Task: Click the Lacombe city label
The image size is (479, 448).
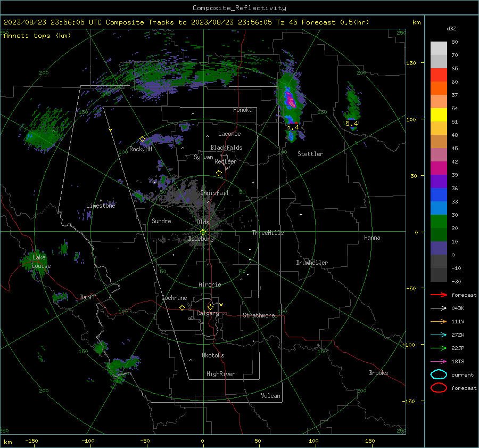Action: point(229,134)
